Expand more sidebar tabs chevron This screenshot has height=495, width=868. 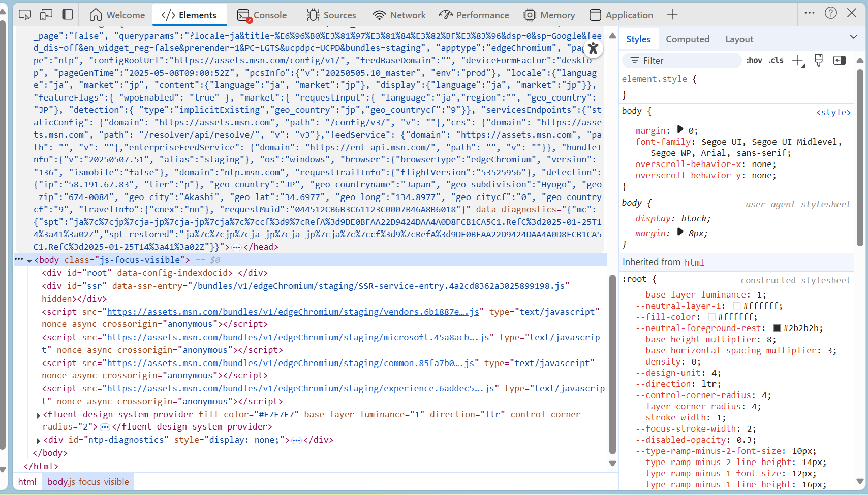pyautogui.click(x=853, y=37)
